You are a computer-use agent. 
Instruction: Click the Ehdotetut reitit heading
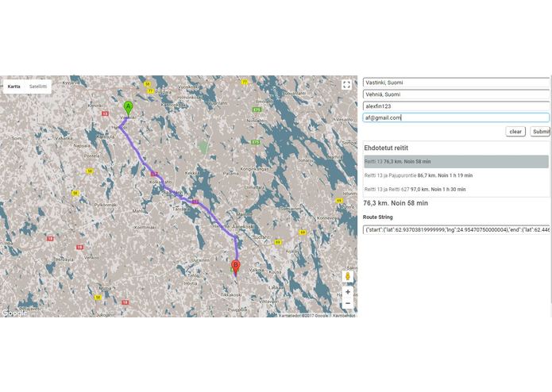coord(386,148)
